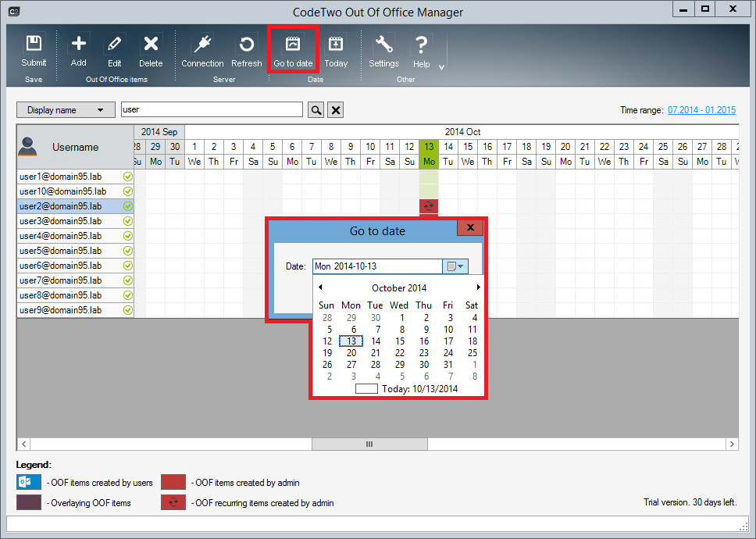Pick October 25 in the calendar popup
Viewport: 756px width, 539px height.
pos(472,353)
